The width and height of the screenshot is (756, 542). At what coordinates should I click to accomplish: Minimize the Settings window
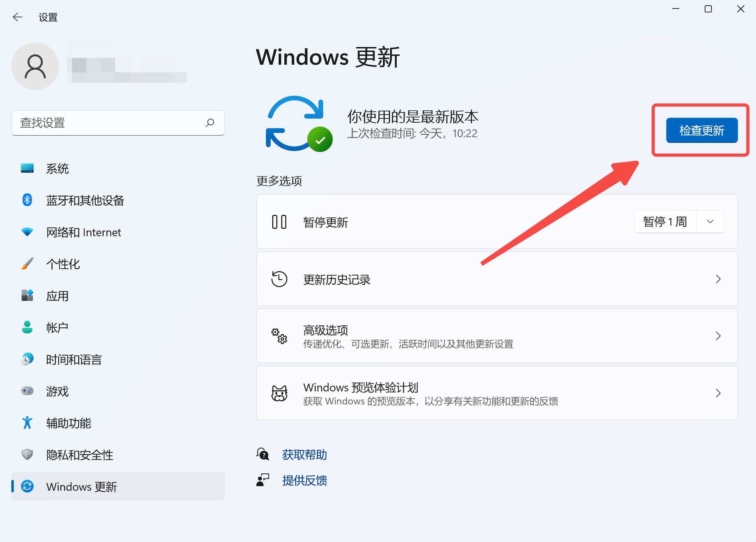(676, 9)
